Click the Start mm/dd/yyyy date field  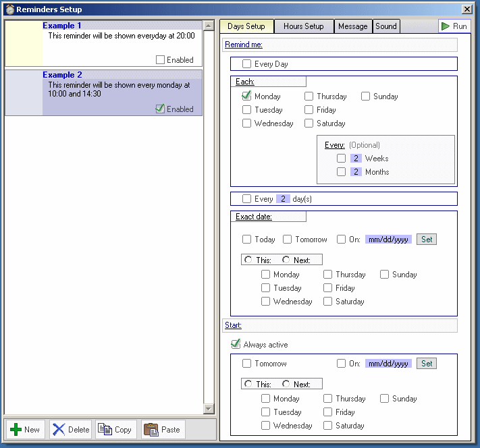click(388, 364)
